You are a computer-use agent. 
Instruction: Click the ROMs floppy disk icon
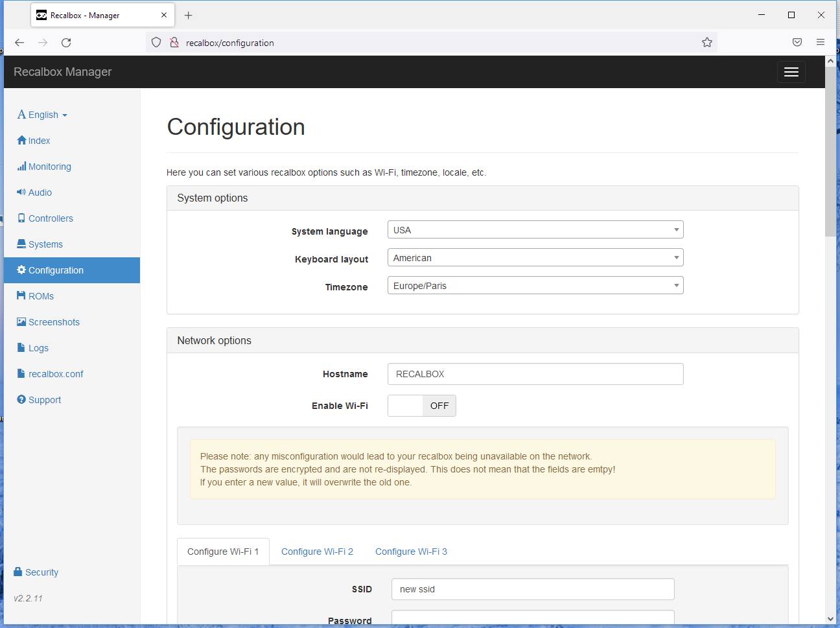[21, 296]
